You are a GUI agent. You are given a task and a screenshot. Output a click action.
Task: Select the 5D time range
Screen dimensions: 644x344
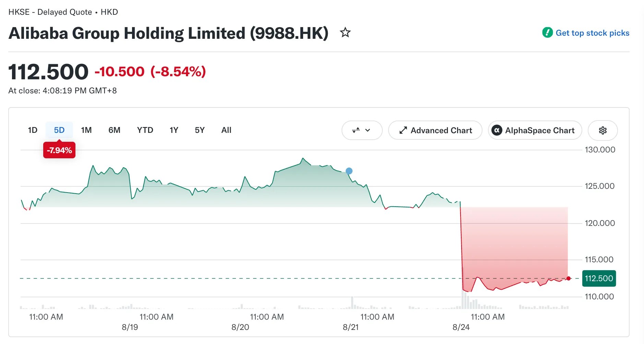(59, 130)
